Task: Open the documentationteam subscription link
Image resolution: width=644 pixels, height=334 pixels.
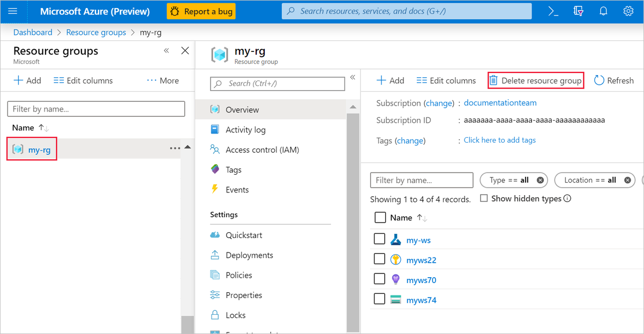Action: tap(500, 102)
